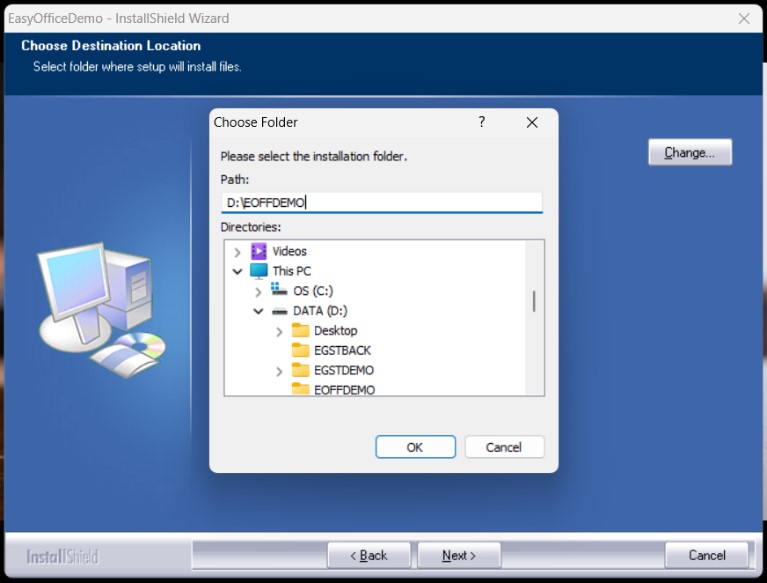Collapse the This PC tree node
Screen dimensions: 767x583
(237, 271)
